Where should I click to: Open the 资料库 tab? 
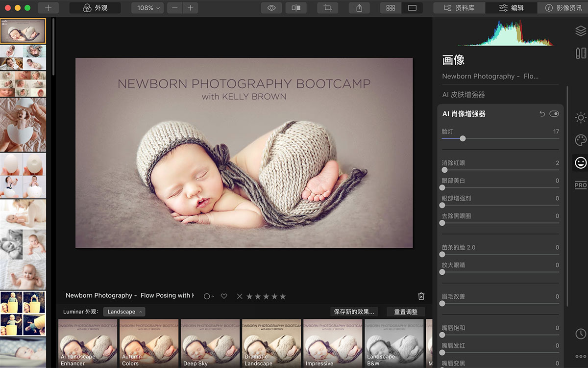coord(459,8)
